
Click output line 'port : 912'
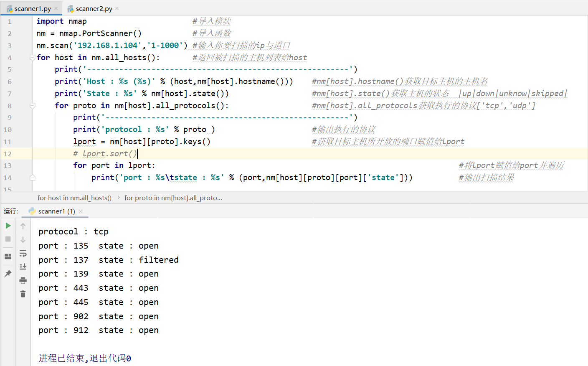99,330
